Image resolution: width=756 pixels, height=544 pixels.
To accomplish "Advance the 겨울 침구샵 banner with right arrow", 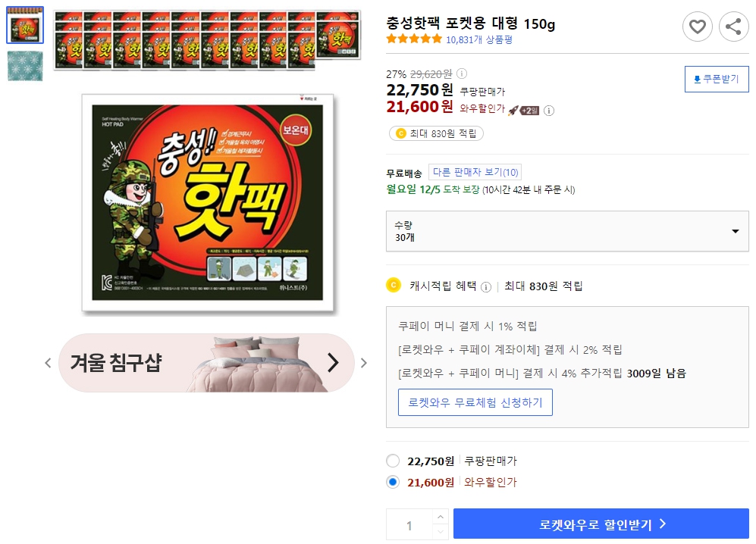I will (332, 363).
